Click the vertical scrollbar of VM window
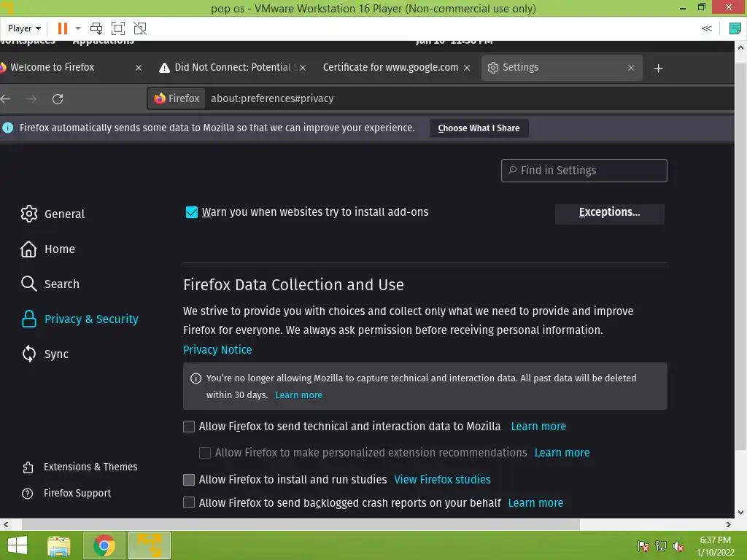Screen dimensions: 747x560 coord(740,257)
